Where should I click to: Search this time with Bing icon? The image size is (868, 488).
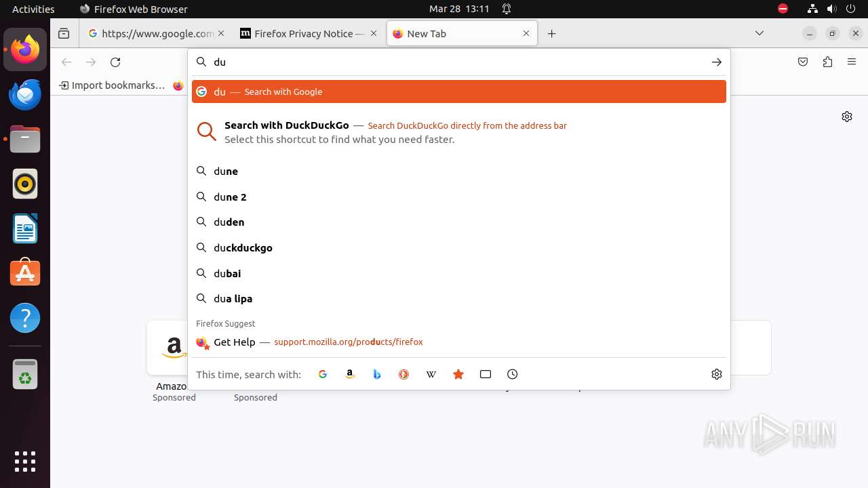[377, 374]
